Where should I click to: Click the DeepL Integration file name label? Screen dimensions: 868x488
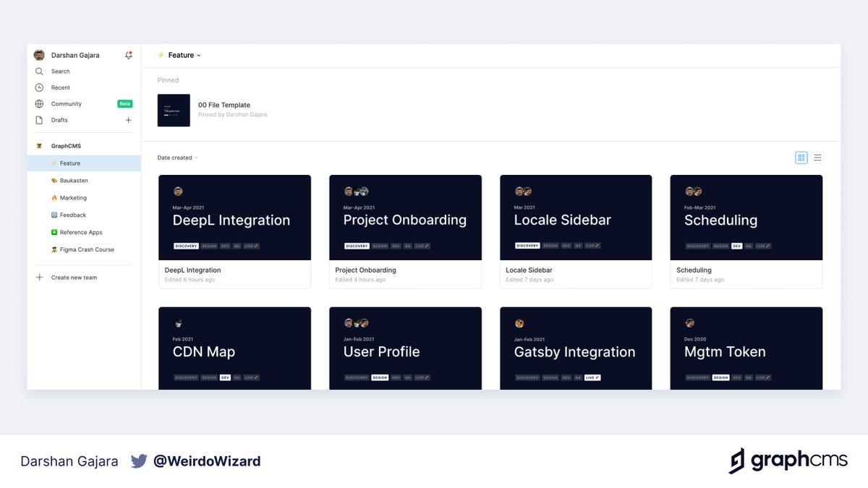point(193,270)
